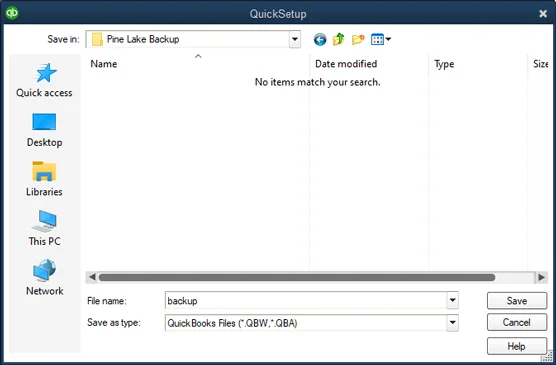The image size is (556, 365).
Task: Click the horizontal scrollbar thumb
Action: [297, 277]
